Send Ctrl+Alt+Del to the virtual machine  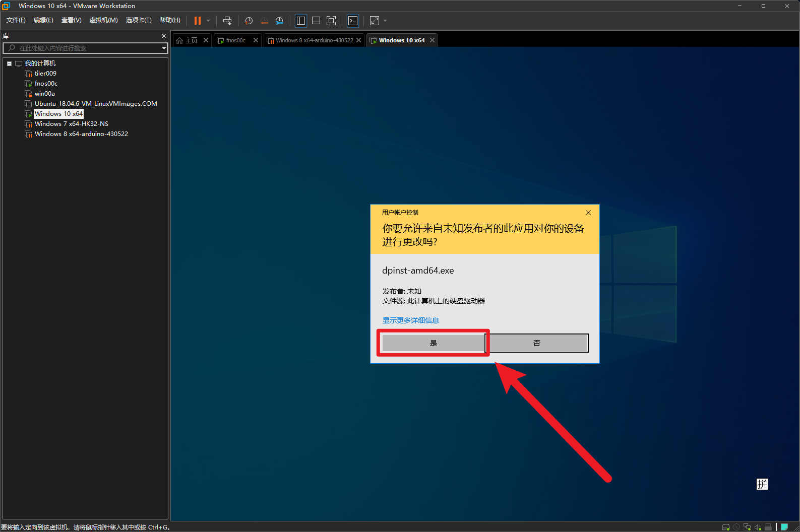227,21
